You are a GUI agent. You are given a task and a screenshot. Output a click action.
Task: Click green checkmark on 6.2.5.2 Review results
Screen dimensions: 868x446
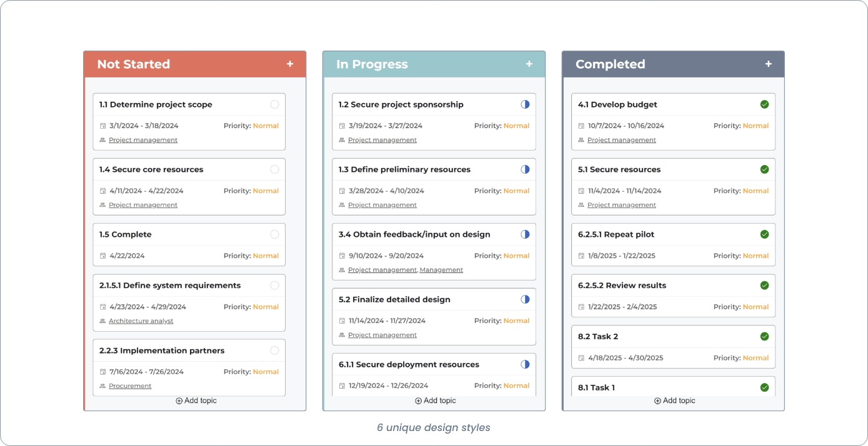(x=764, y=285)
